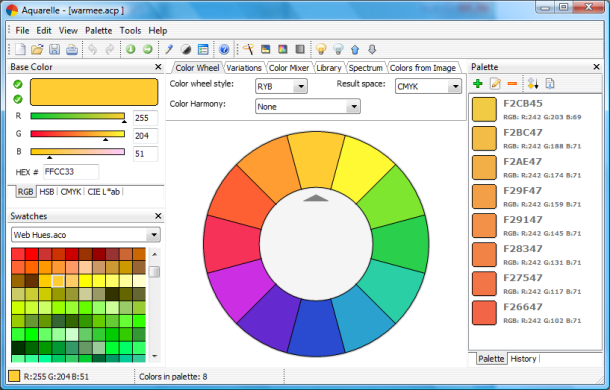The image size is (610, 390).
Task: Click the gray gradient square icon
Action: point(300,49)
